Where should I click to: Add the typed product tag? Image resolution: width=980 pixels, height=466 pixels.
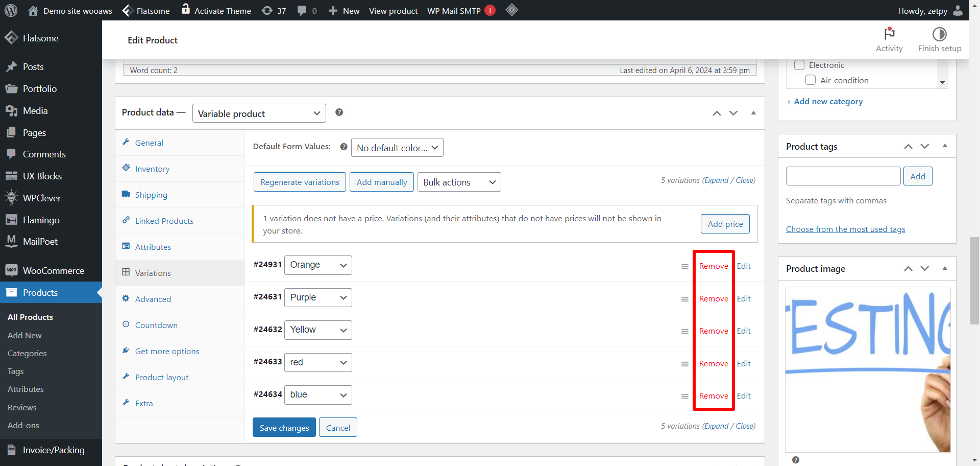(918, 176)
